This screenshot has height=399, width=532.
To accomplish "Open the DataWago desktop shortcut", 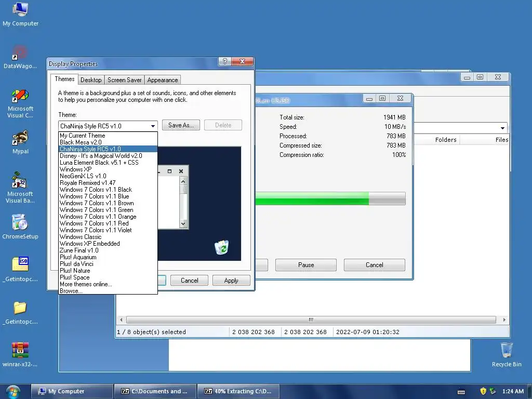I will point(20,57).
